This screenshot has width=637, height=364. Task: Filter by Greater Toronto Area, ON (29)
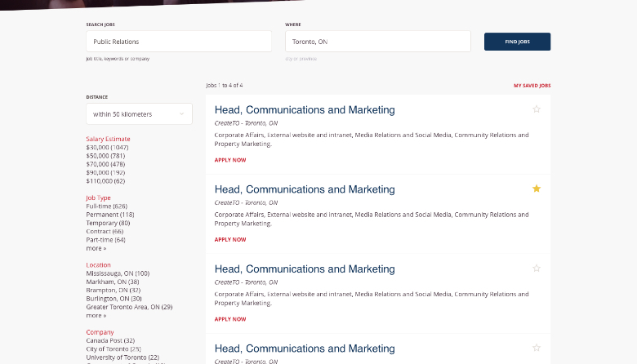point(129,307)
